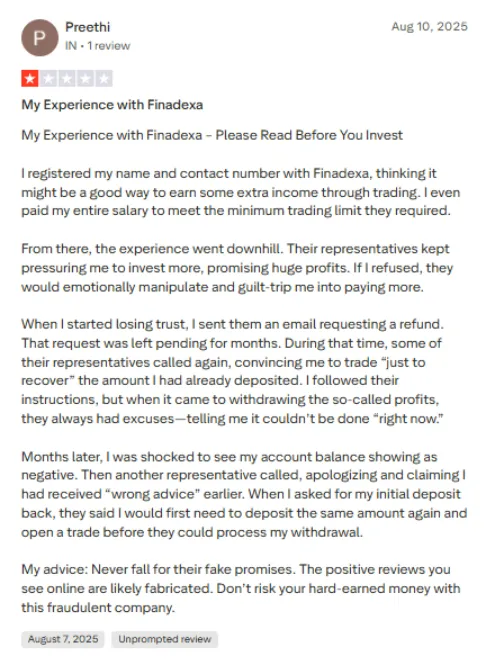Open reviewer name Preethi profile
Image resolution: width=486 pixels, height=659 pixels.
click(87, 27)
